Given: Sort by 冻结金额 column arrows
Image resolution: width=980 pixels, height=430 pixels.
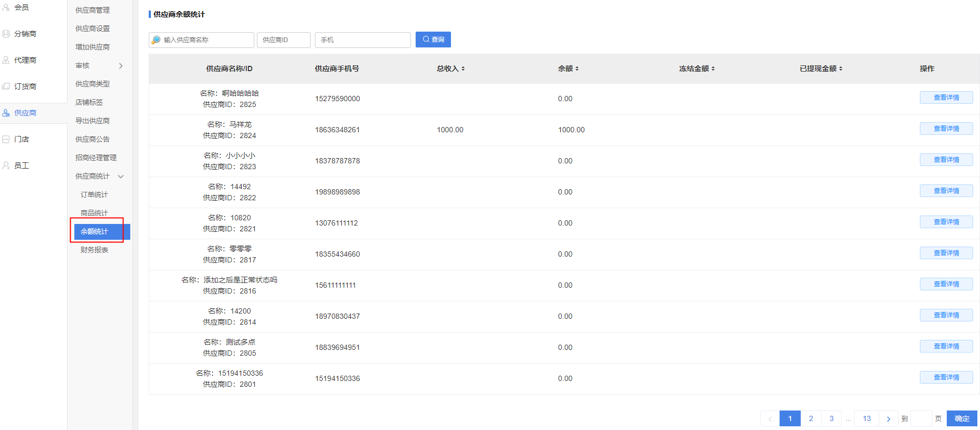Looking at the screenshot, I should [x=713, y=69].
